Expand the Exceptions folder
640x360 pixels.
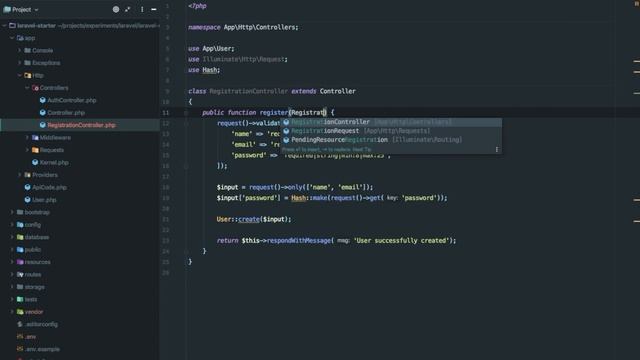click(x=20, y=63)
